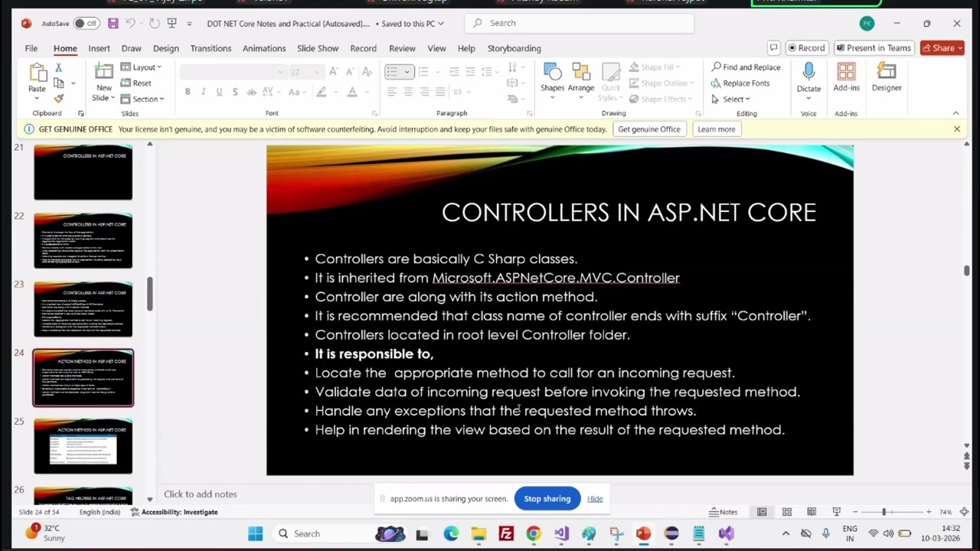
Task: Open File Explorer from the taskbar
Action: pyautogui.click(x=479, y=533)
